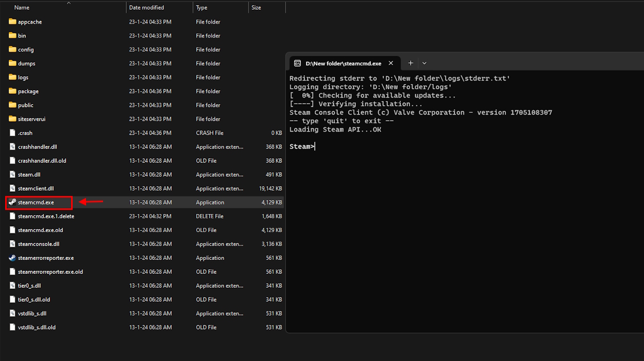The image size is (644, 361).
Task: Select the steam.dll file icon
Action: click(x=12, y=174)
